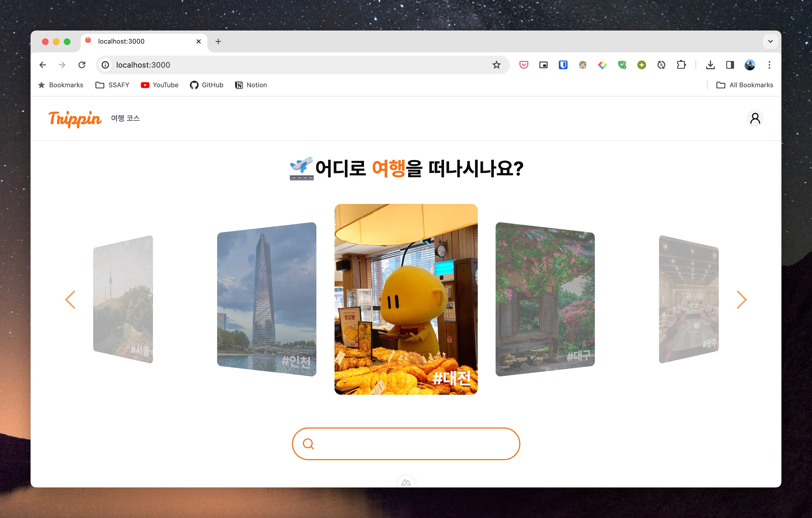
Task: Open the 여행 코스 menu item
Action: point(125,118)
